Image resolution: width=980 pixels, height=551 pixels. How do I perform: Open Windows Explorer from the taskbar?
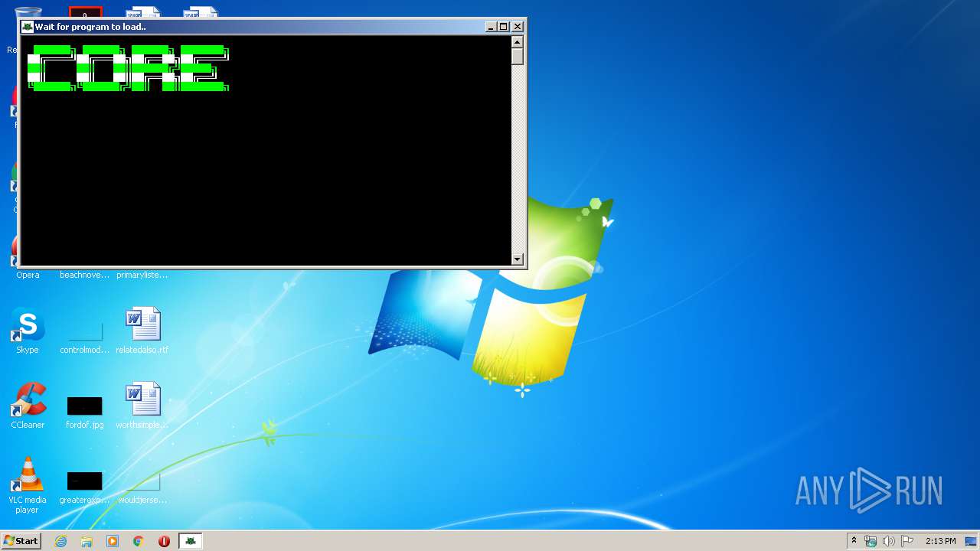pyautogui.click(x=87, y=541)
